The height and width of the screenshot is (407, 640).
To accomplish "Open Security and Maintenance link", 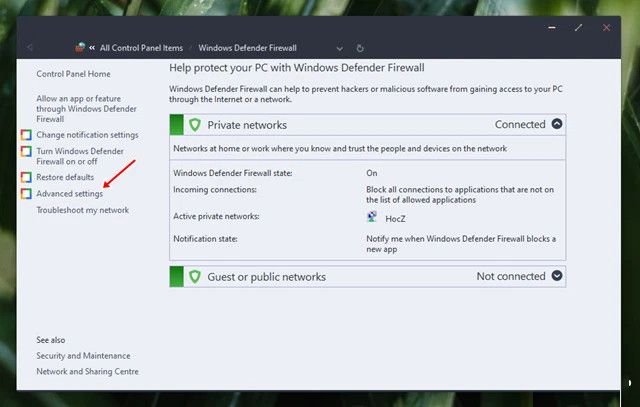I will click(83, 356).
